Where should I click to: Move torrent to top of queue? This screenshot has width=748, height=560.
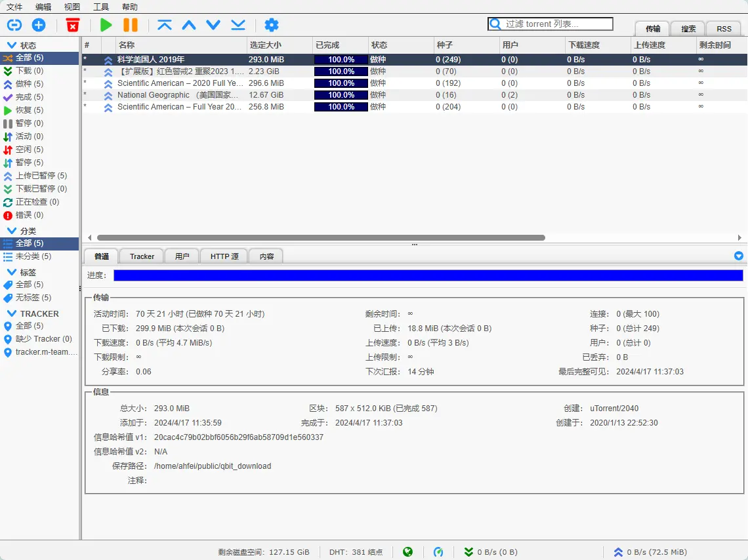click(165, 25)
